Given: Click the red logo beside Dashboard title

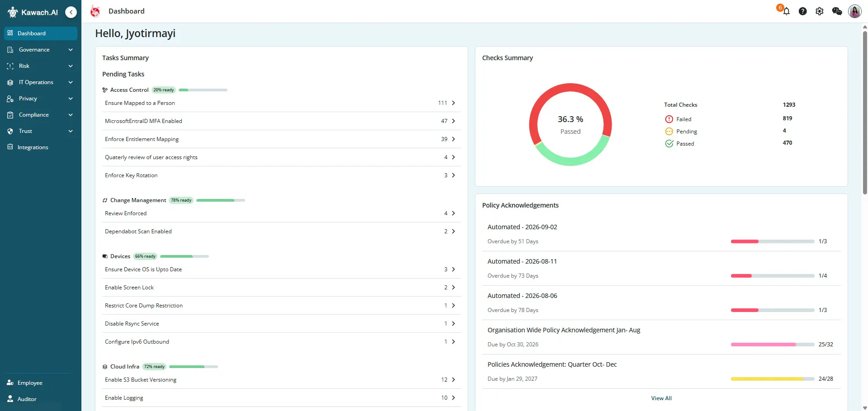Looking at the screenshot, I should (x=95, y=11).
